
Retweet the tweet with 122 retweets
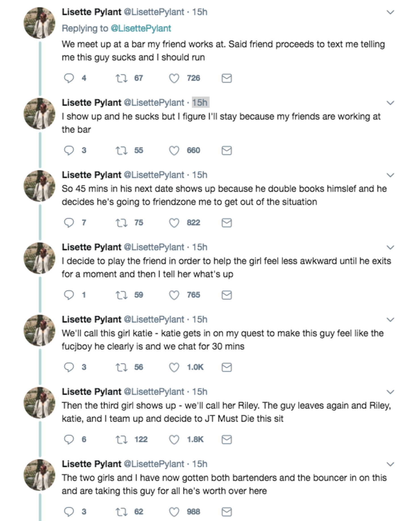tap(121, 440)
